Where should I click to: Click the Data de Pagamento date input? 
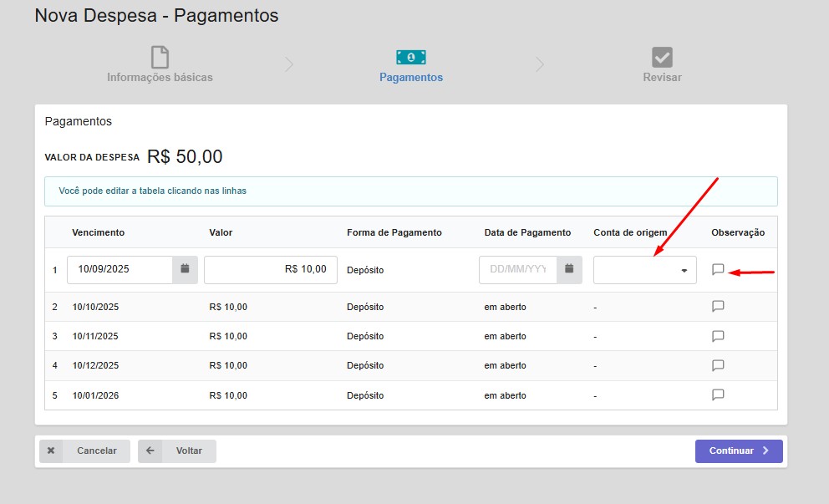pos(518,269)
